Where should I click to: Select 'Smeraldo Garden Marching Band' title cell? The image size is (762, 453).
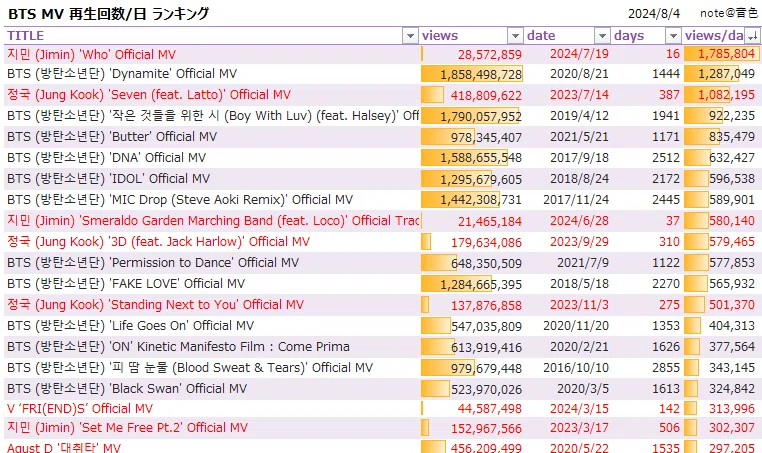(213, 221)
